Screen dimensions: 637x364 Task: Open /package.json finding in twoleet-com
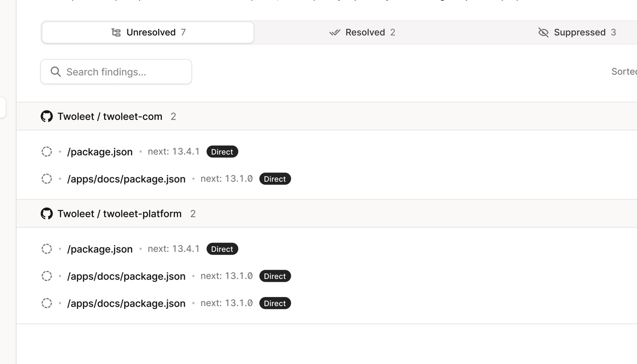point(100,152)
